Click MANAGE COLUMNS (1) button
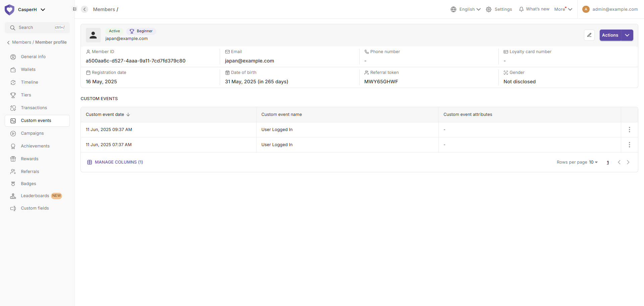This screenshot has height=306, width=644. (x=115, y=162)
